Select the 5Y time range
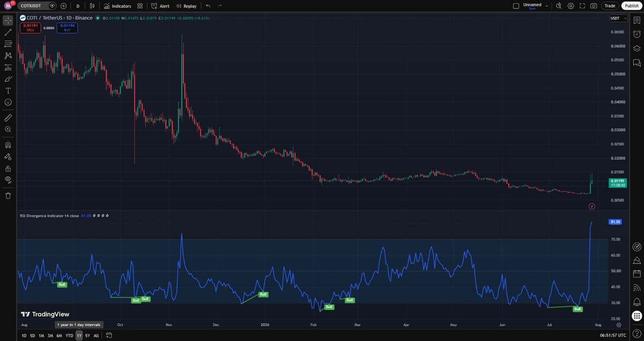Screen dimensions: 644x341 click(x=87, y=336)
